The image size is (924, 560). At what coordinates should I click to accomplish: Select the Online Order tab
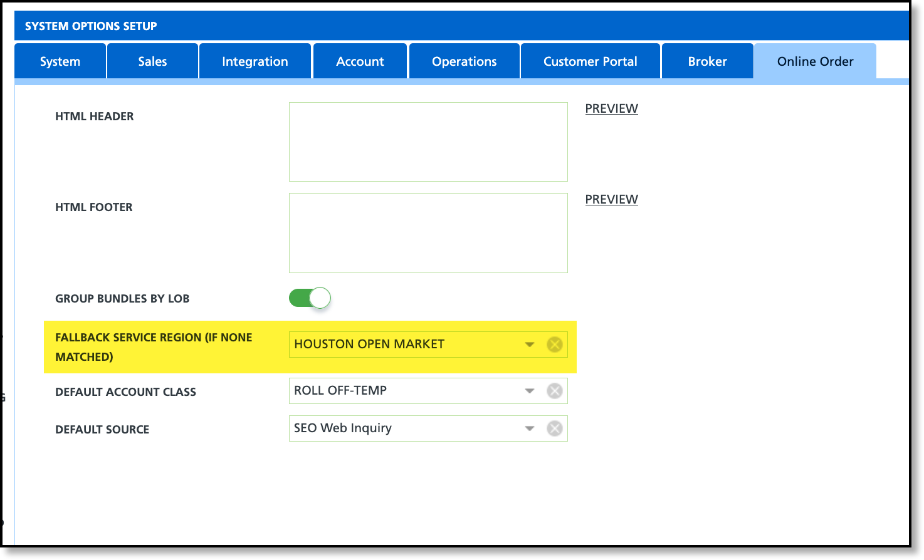click(816, 61)
